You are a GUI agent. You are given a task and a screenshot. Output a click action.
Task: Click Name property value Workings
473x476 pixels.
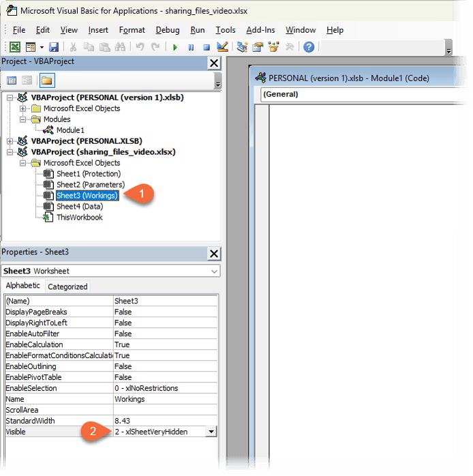(x=166, y=399)
